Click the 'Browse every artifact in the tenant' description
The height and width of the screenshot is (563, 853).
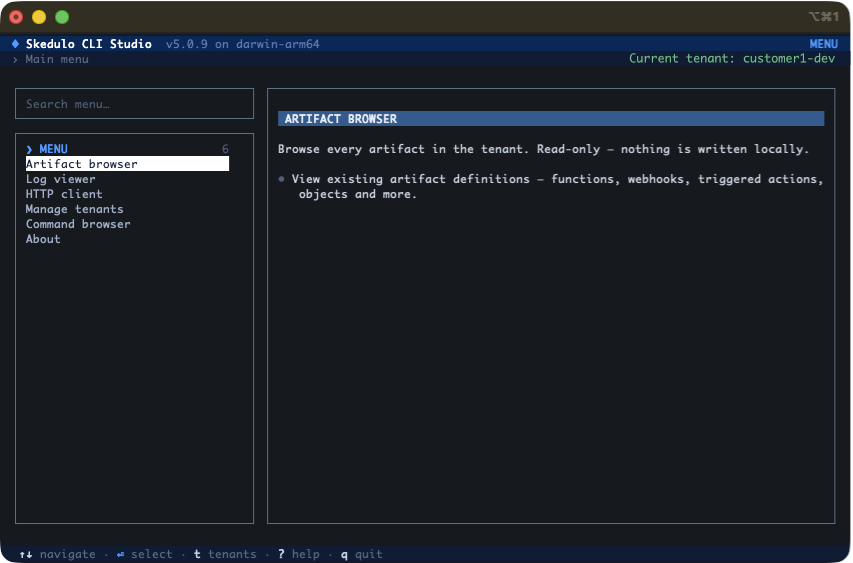tap(543, 149)
